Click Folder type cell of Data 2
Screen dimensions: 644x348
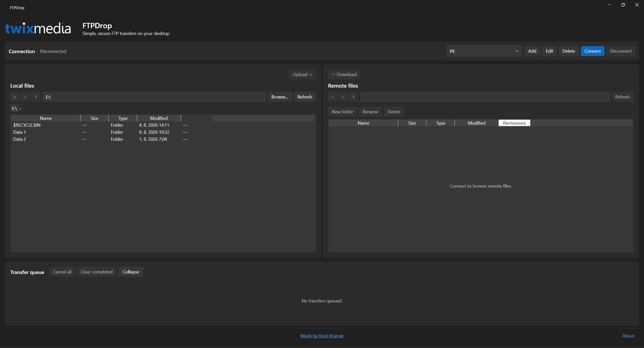point(117,139)
